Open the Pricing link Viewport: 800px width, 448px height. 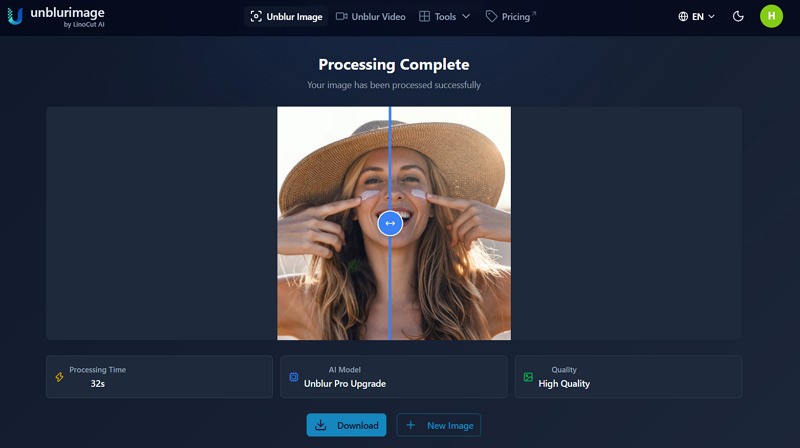tap(511, 16)
